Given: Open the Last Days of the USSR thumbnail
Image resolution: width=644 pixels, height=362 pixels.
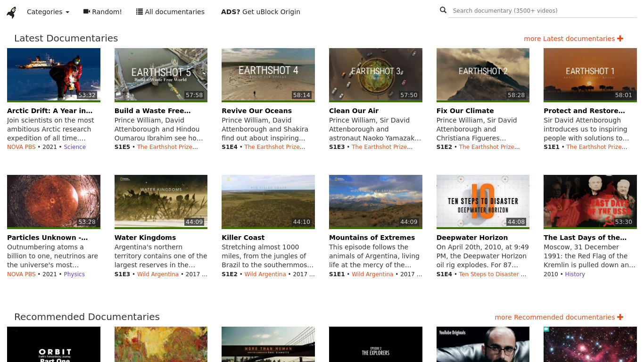Looking at the screenshot, I should coord(590,201).
